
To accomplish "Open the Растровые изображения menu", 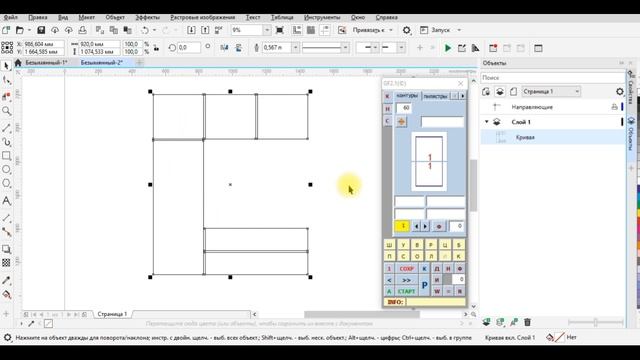I will point(202,18).
